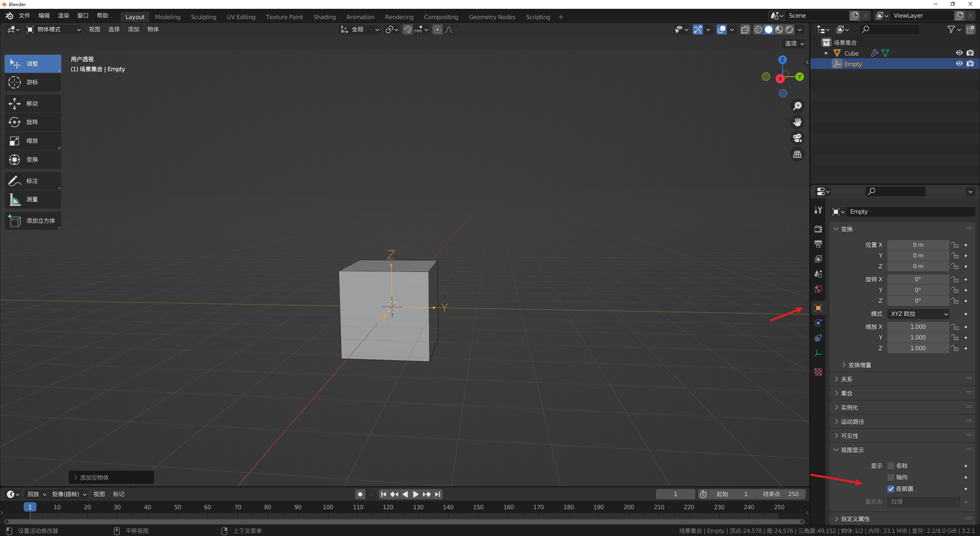Click frame 100 on the timeline

(x=328, y=507)
